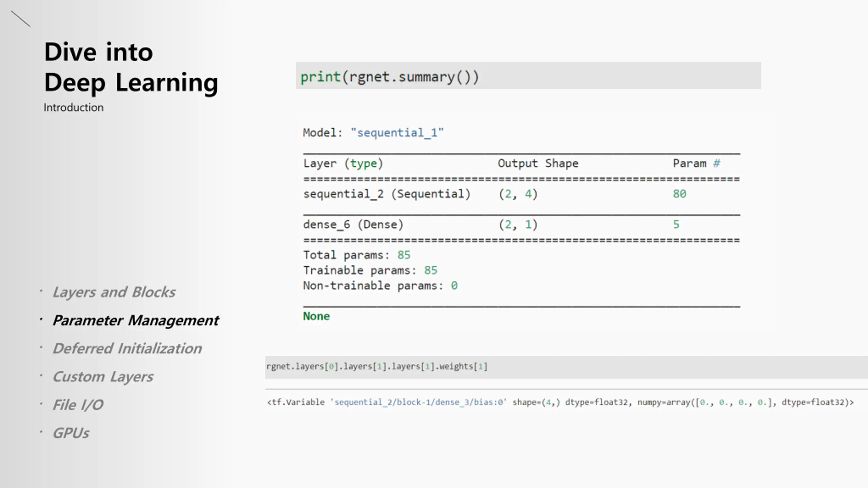Select 'Layers and Blocks' agenda item

pos(114,292)
